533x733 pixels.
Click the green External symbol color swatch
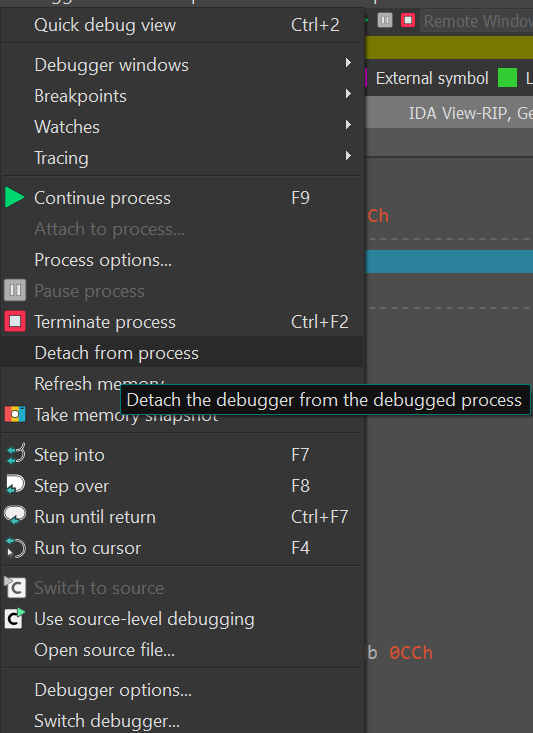tap(507, 78)
